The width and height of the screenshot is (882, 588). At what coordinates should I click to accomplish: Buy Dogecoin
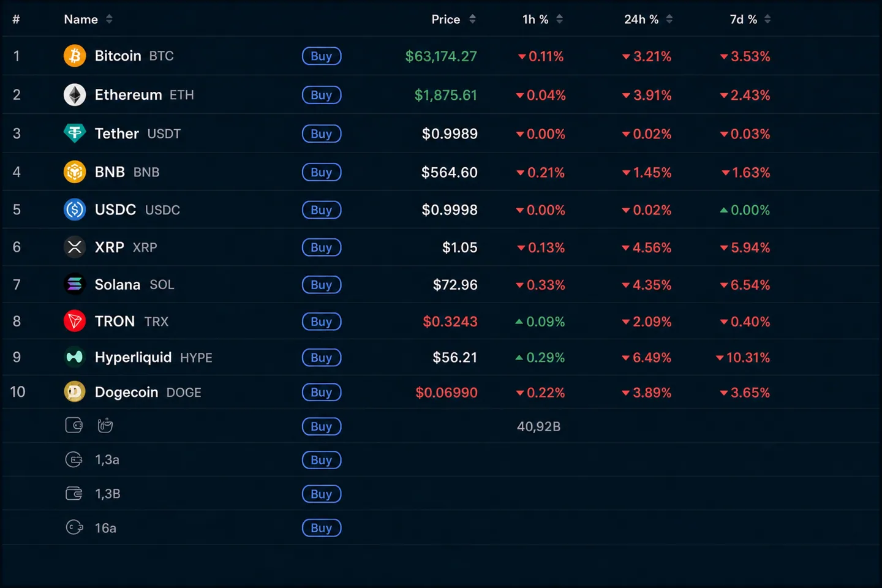(x=322, y=392)
